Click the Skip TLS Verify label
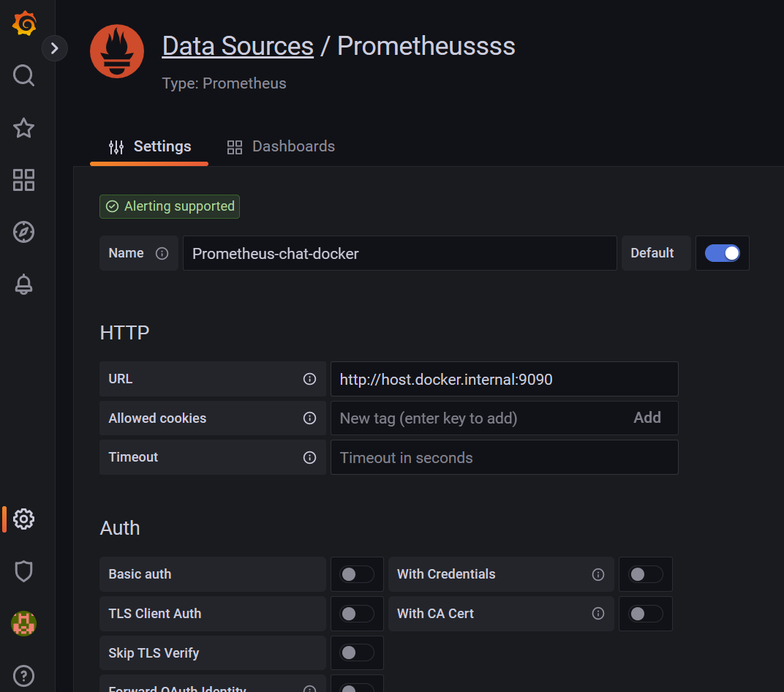This screenshot has width=784, height=692. (x=154, y=653)
